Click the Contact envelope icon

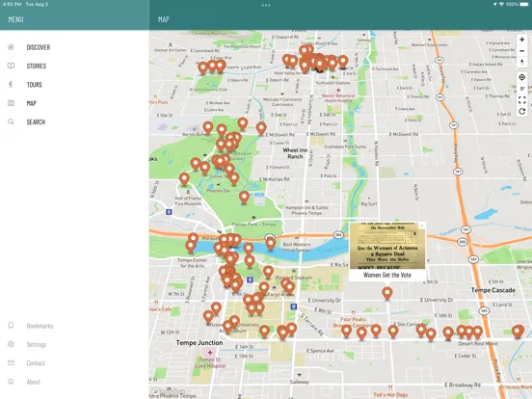coord(11,363)
